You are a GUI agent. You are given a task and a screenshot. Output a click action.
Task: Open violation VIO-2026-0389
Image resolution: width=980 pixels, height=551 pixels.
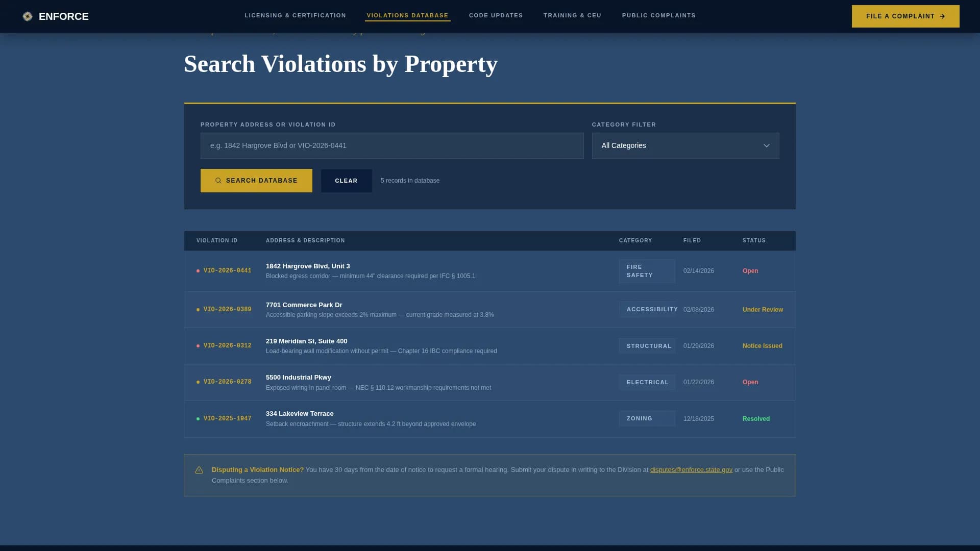[x=227, y=310]
